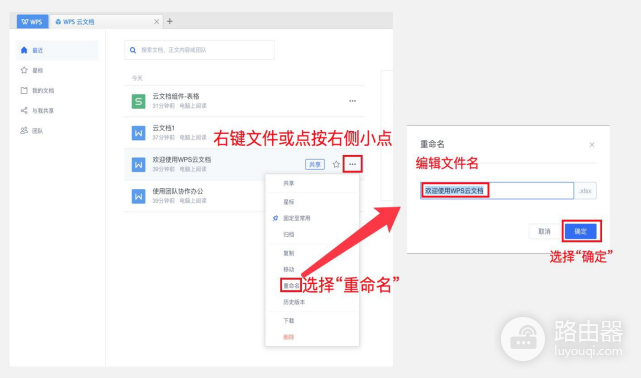Open the 星标 (Starred) sidebar section
The height and width of the screenshot is (379, 641).
tap(32, 70)
